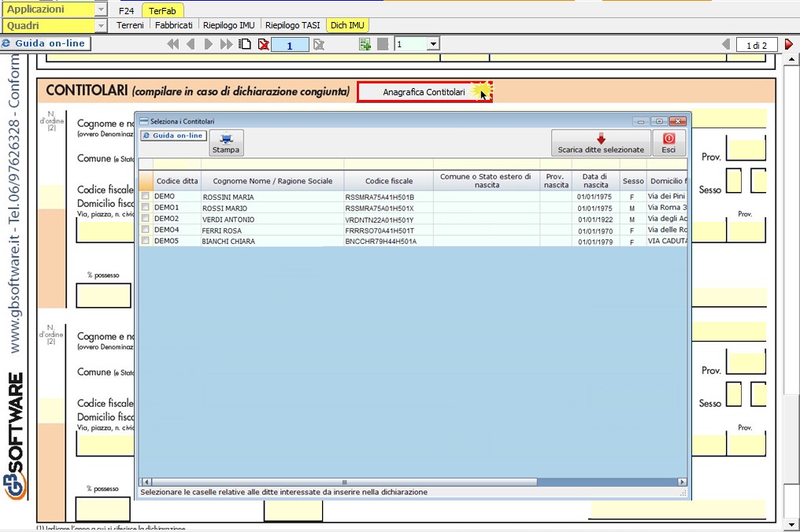Check the box for DEMO2 VERDI ANTONIO
The image size is (800, 532).
coord(146,219)
